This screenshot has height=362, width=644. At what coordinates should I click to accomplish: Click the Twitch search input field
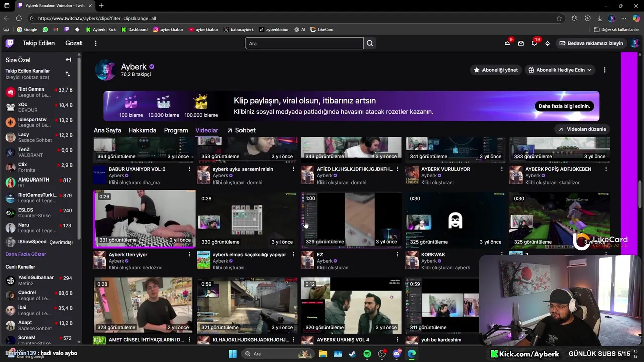(304, 43)
